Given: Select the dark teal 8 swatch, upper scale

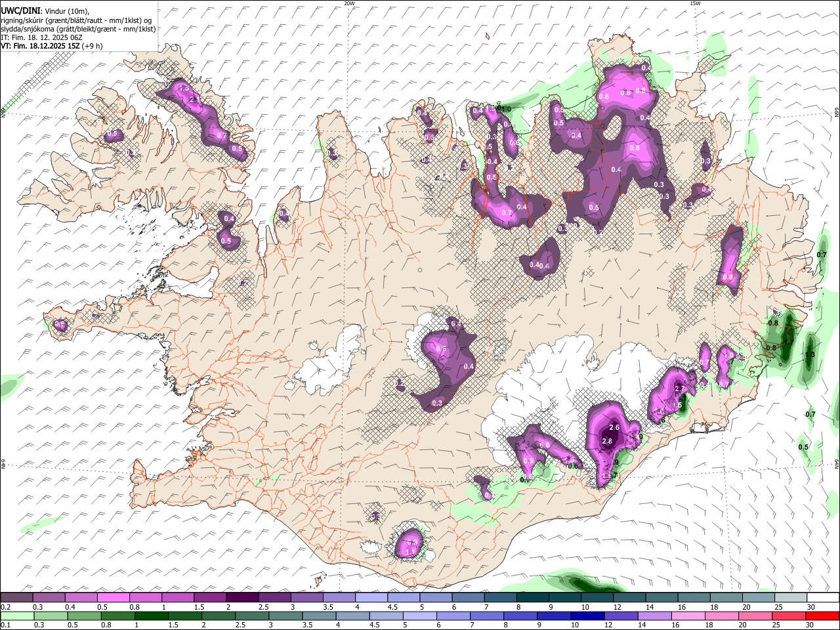Looking at the screenshot, I should pyautogui.click(x=532, y=597).
